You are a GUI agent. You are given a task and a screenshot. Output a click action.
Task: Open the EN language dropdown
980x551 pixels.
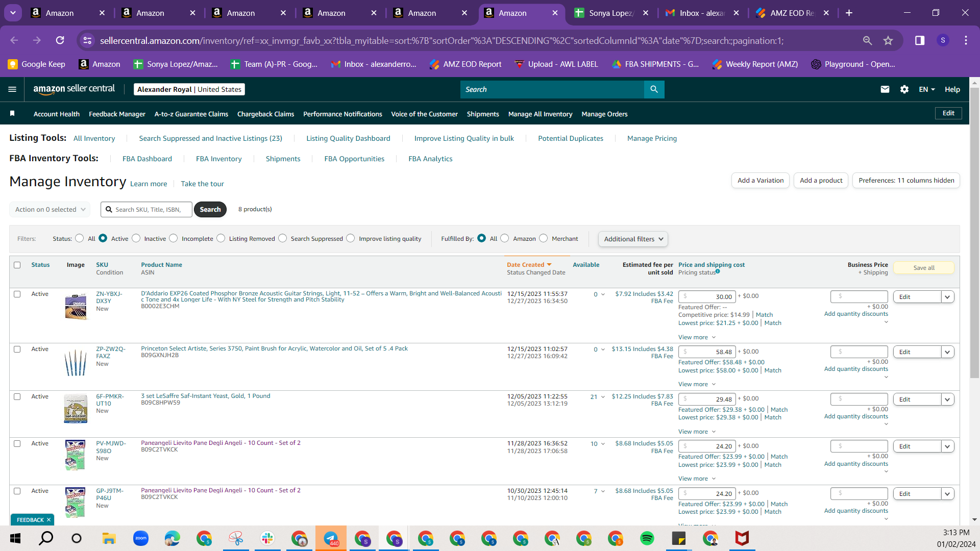click(927, 89)
